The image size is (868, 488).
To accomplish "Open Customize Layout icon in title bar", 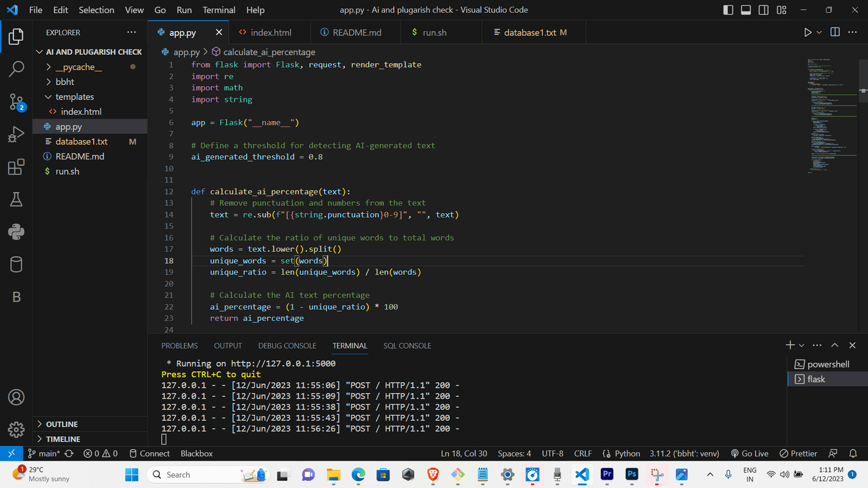I will click(782, 10).
